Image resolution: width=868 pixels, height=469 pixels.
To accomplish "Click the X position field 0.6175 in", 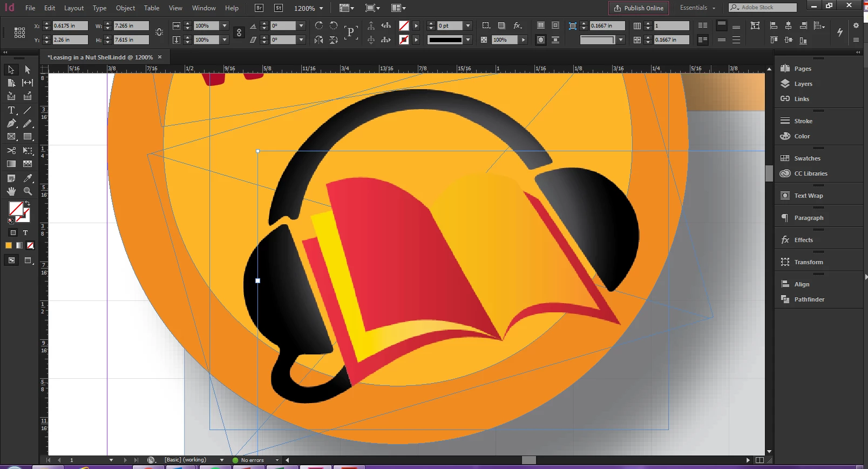I will pyautogui.click(x=70, y=25).
